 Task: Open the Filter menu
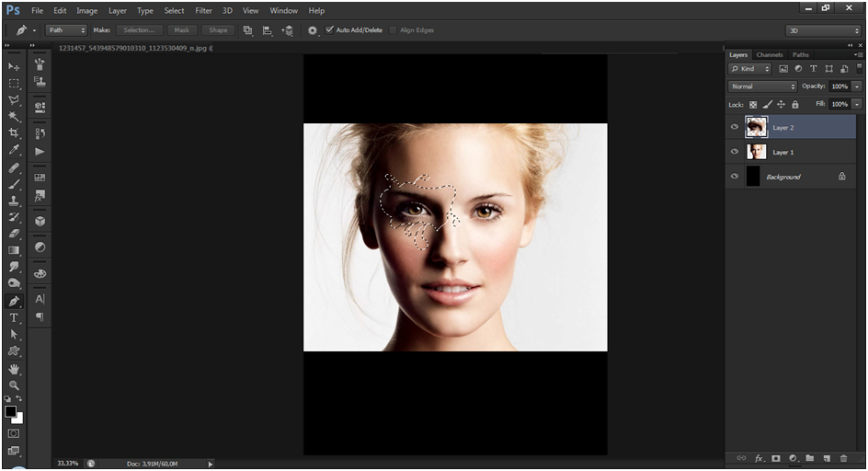(x=203, y=11)
